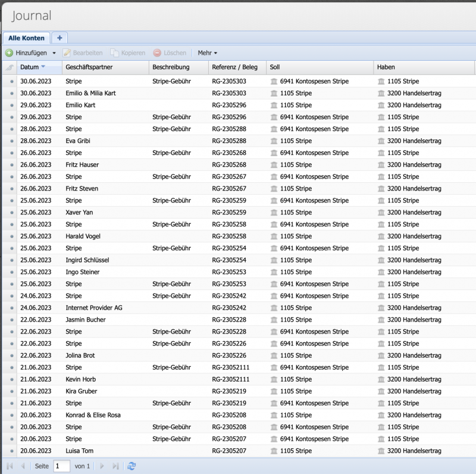Viewport: 476px width, 474px height.
Task: Click the 1105 Stripe account link
Action: click(294, 93)
